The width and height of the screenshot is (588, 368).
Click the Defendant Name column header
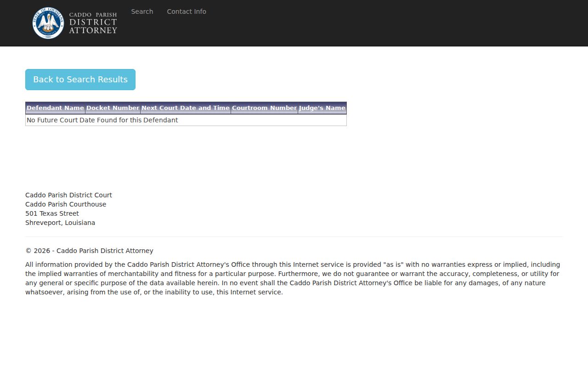click(55, 108)
